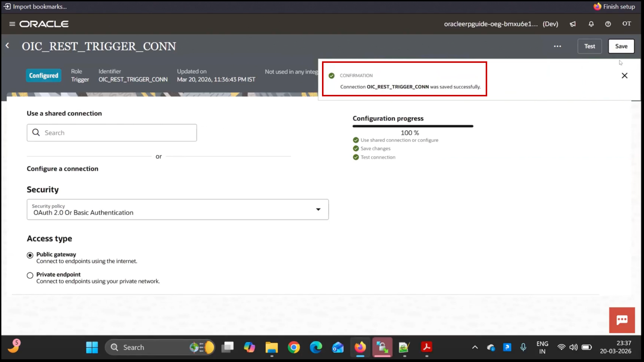Click the instance name oracleerpguide-oeg (Dev)
Screen dimensions: 644x362
coord(501,24)
